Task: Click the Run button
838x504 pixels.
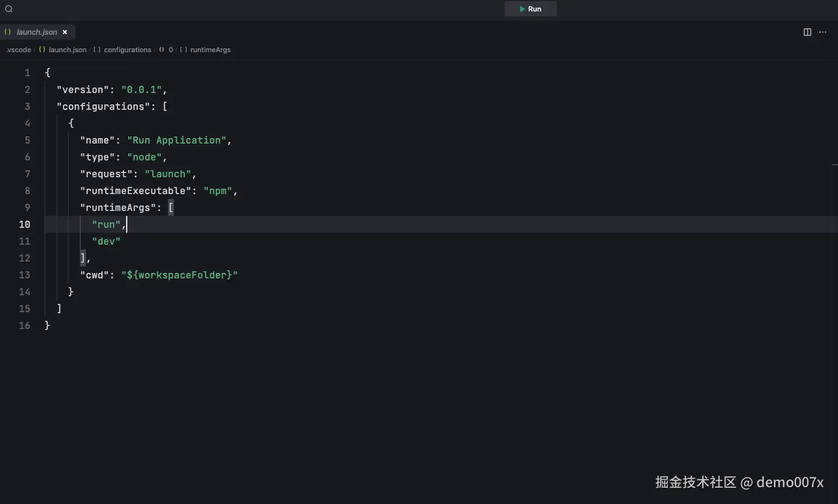Action: tap(530, 9)
